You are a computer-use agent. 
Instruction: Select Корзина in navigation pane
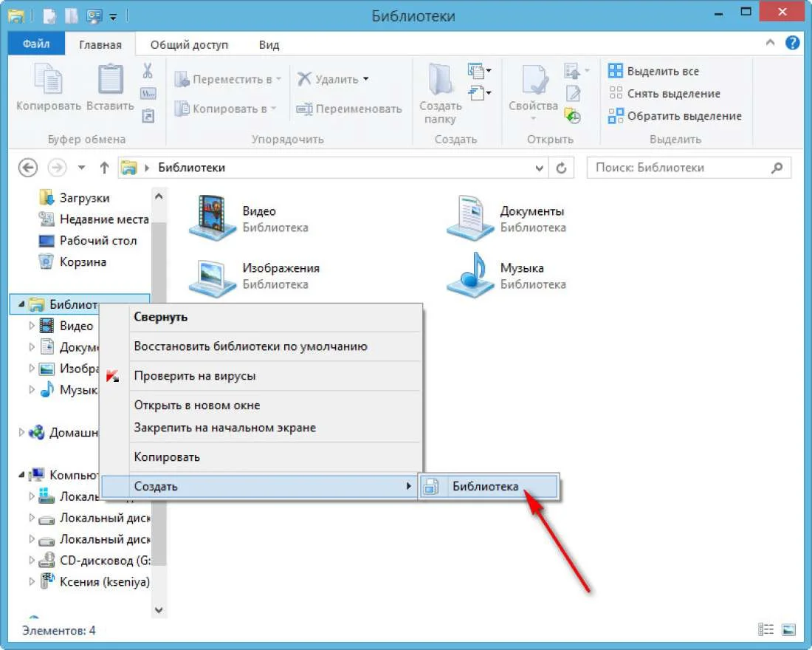[72, 261]
